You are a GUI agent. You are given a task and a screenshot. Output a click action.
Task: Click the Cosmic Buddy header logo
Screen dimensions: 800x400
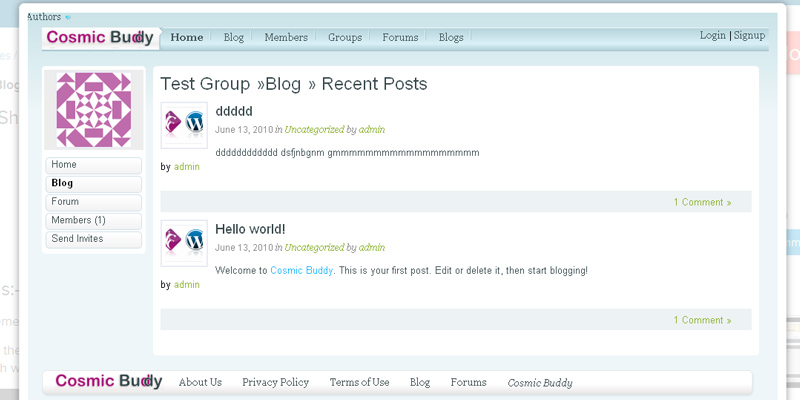pyautogui.click(x=100, y=38)
